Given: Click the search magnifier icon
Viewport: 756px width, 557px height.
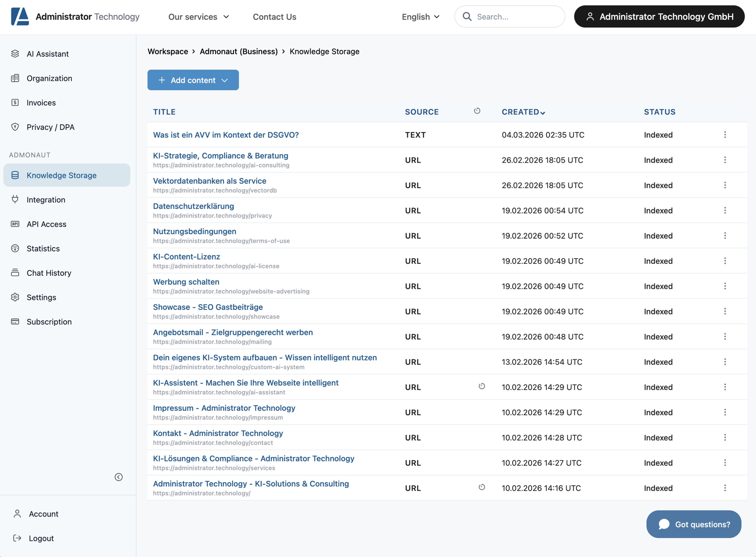Looking at the screenshot, I should pyautogui.click(x=467, y=16).
